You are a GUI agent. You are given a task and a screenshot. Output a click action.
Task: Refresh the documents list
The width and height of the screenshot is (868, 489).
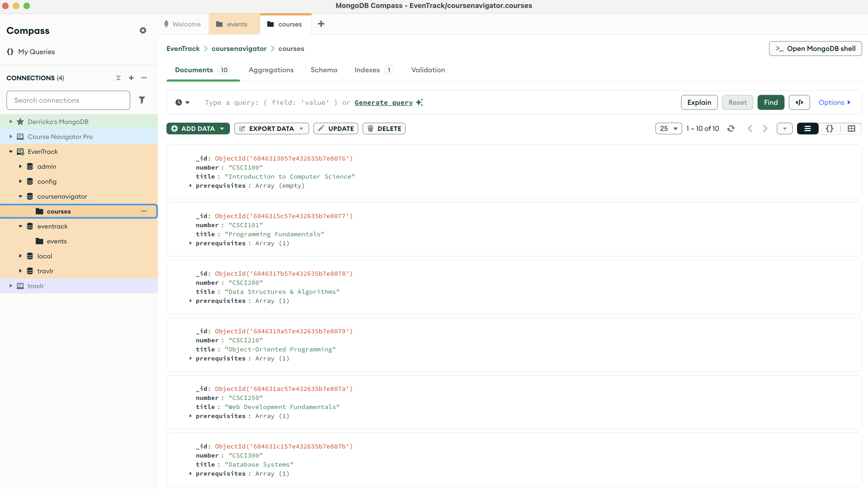point(731,129)
